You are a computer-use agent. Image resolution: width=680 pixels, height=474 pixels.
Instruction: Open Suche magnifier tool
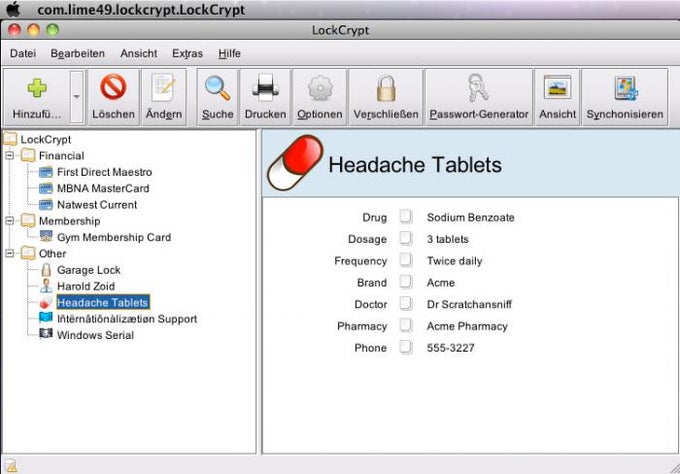pos(217,88)
